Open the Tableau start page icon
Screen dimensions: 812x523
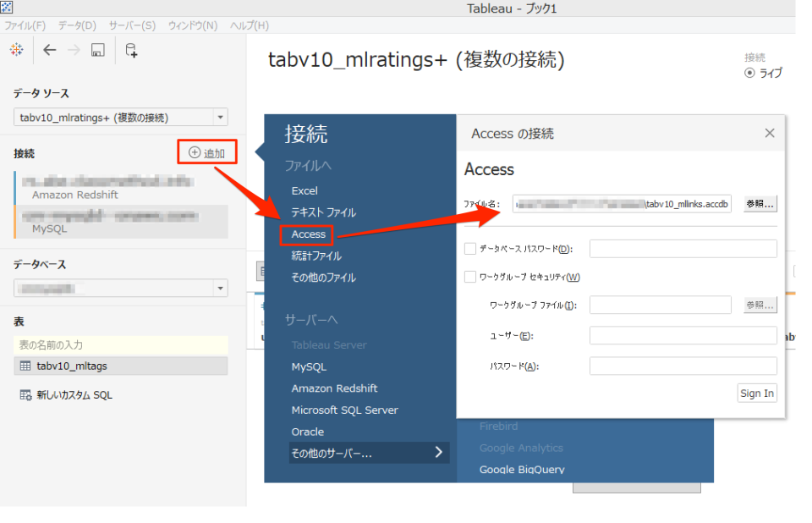tap(15, 49)
